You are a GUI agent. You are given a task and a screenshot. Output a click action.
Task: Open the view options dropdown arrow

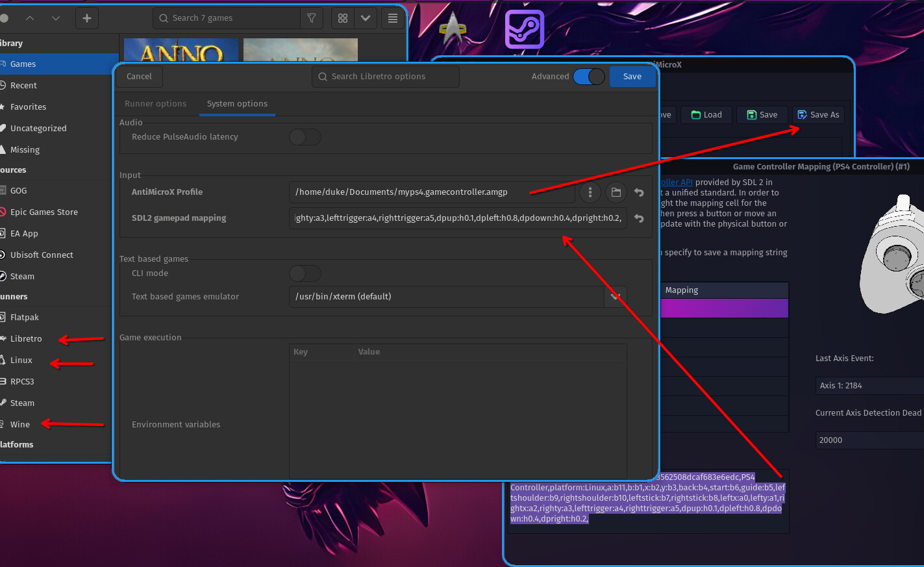[x=366, y=18]
